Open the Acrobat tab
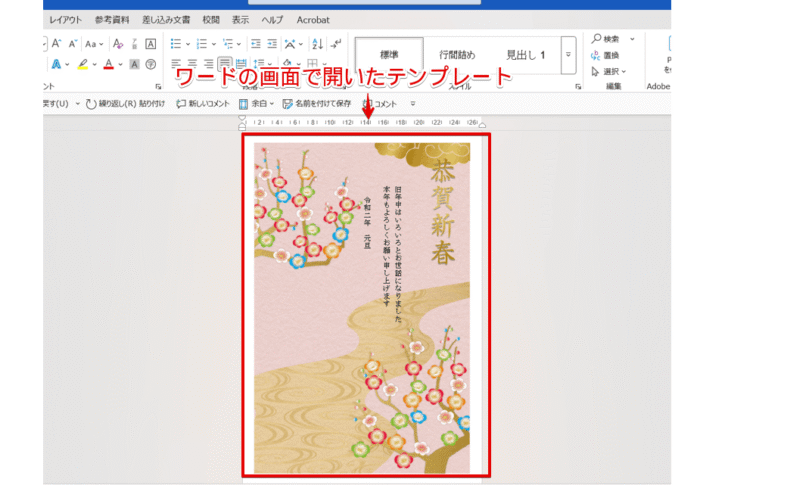812x485 pixels. click(313, 20)
